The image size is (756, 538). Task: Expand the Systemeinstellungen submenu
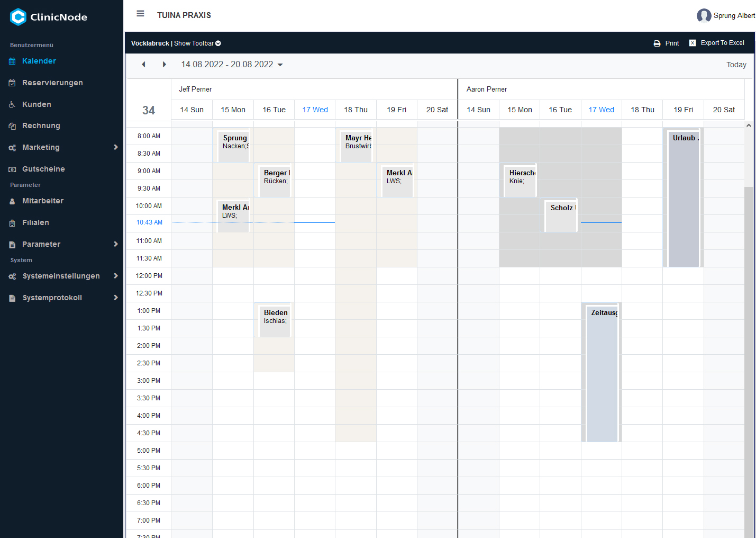[115, 276]
